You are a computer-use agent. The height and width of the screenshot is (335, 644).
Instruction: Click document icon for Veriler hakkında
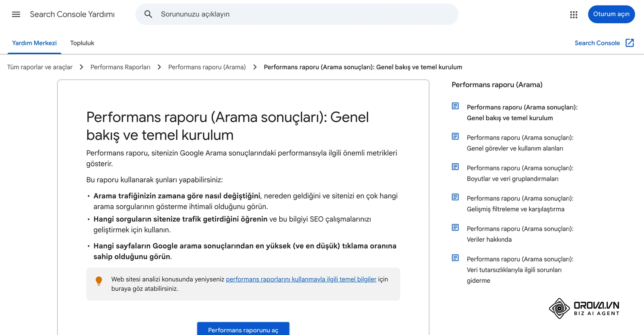(455, 227)
